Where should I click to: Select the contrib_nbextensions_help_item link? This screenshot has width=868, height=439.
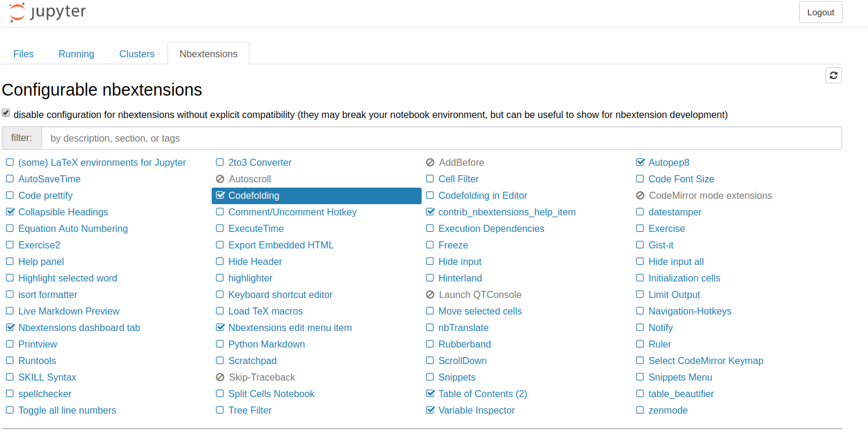tap(507, 212)
